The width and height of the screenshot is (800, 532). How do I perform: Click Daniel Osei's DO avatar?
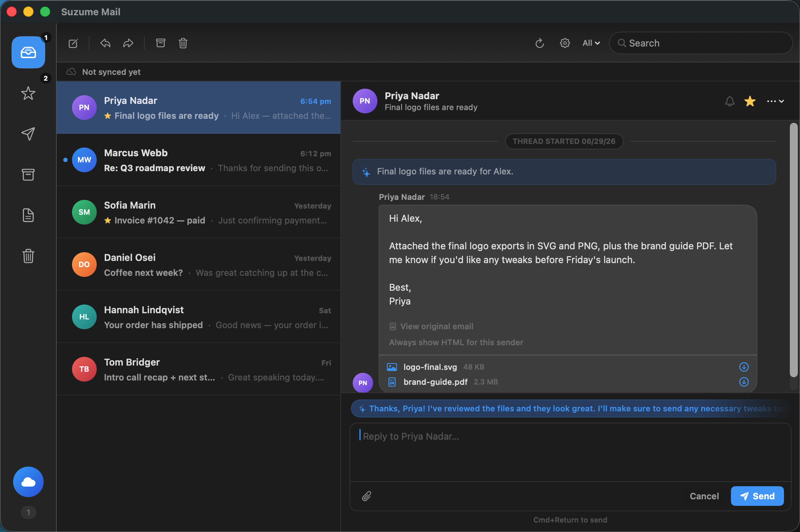click(84, 265)
